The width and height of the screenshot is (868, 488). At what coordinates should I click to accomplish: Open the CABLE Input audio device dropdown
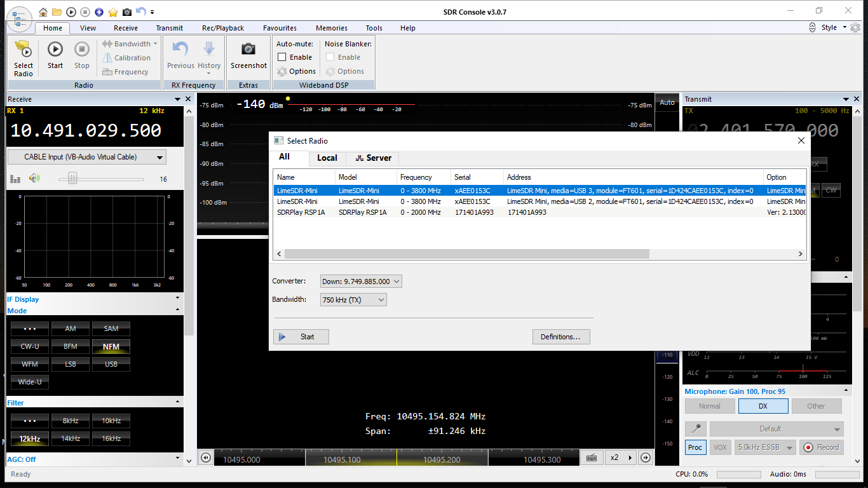tap(87, 157)
